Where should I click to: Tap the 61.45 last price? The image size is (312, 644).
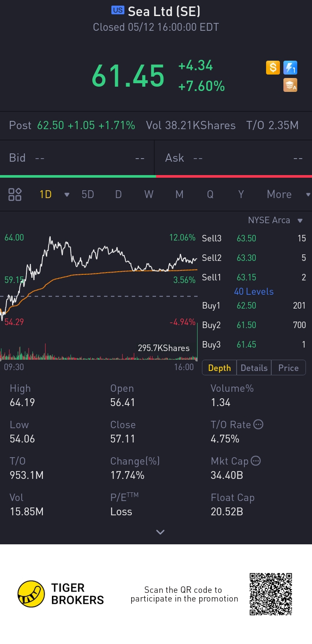(x=128, y=76)
